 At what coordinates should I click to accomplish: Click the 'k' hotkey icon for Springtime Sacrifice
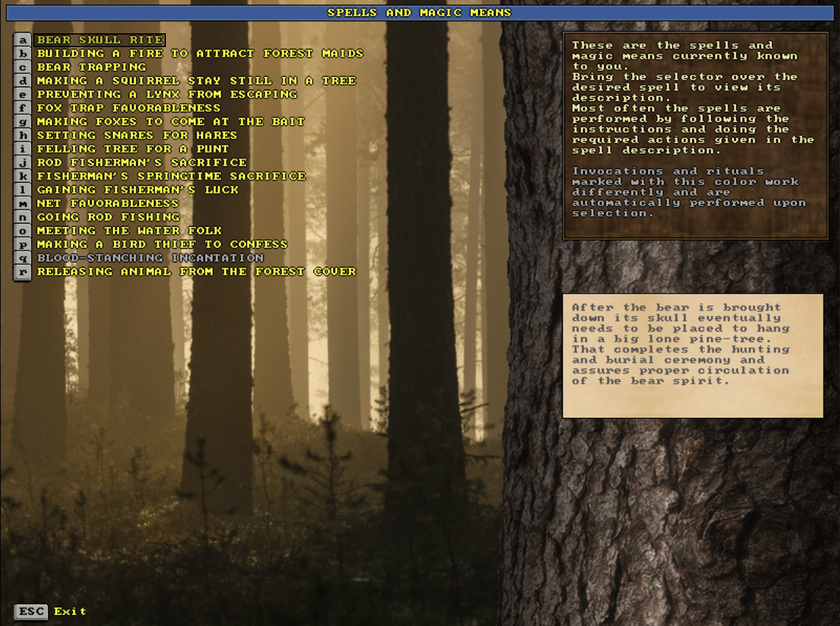point(23,176)
